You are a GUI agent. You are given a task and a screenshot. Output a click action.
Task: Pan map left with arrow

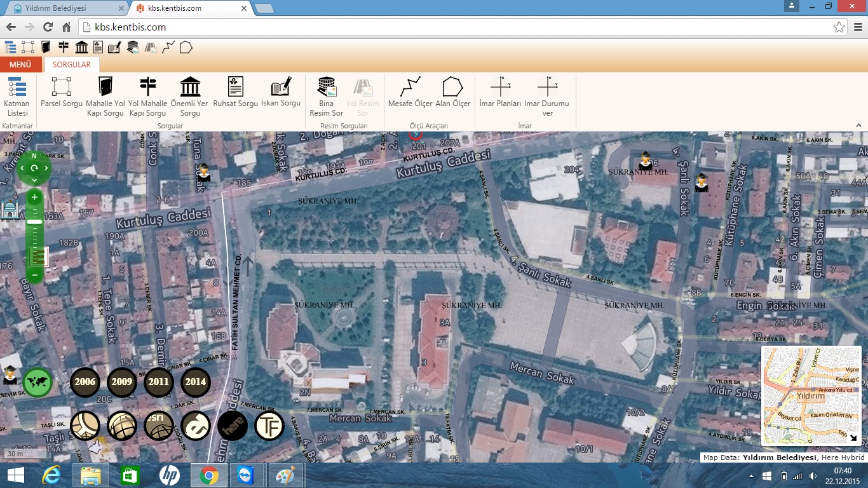[22, 168]
